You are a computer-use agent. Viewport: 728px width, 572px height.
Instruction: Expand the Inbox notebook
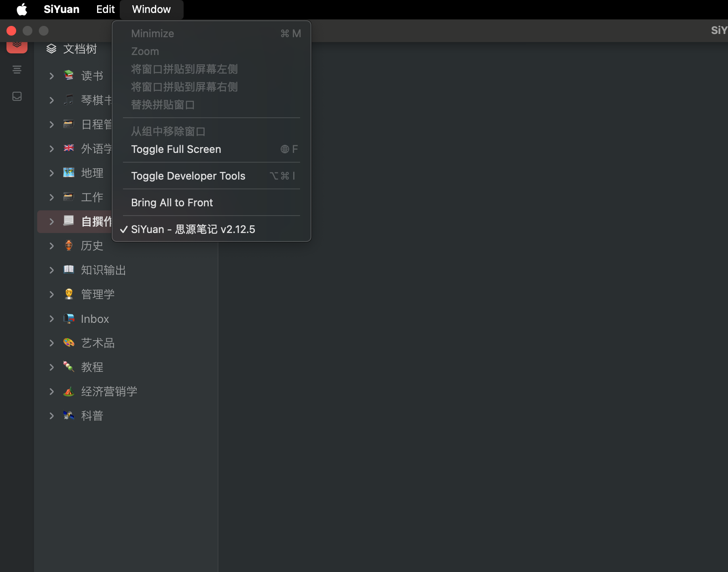(x=51, y=319)
